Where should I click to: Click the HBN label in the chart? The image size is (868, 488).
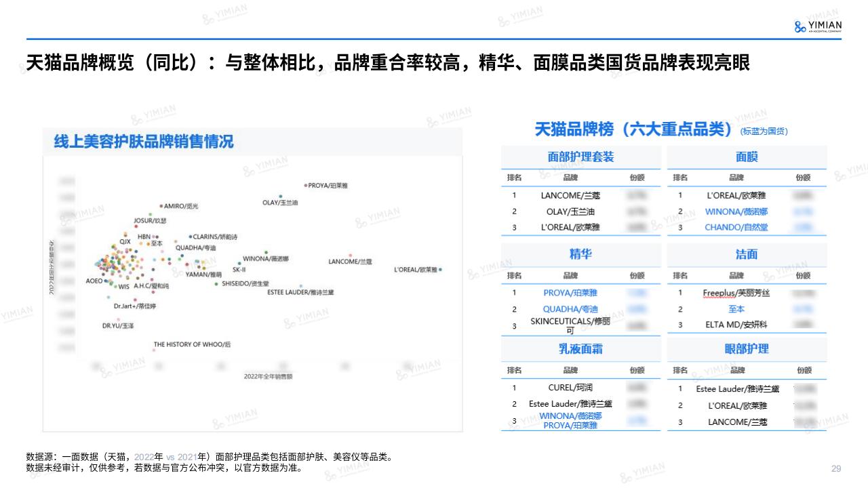(144, 237)
